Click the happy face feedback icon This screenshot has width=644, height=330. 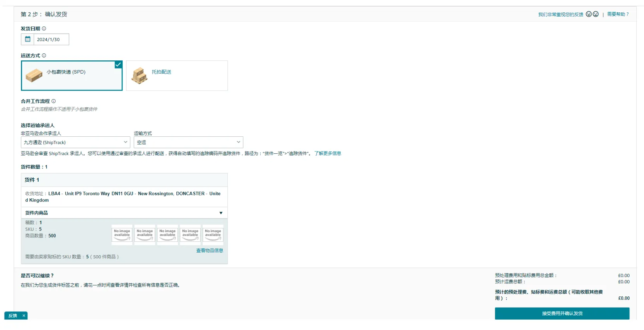[x=589, y=14]
